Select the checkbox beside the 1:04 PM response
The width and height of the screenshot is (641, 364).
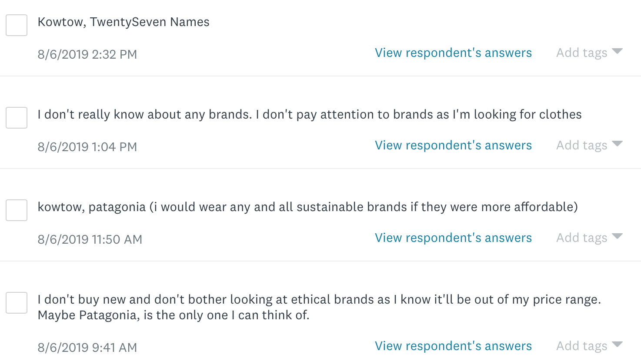pyautogui.click(x=17, y=118)
